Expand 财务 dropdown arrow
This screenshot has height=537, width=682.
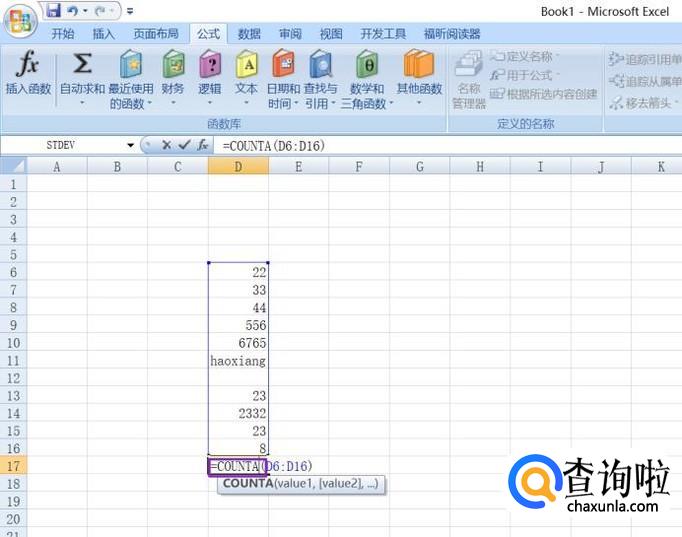(173, 103)
